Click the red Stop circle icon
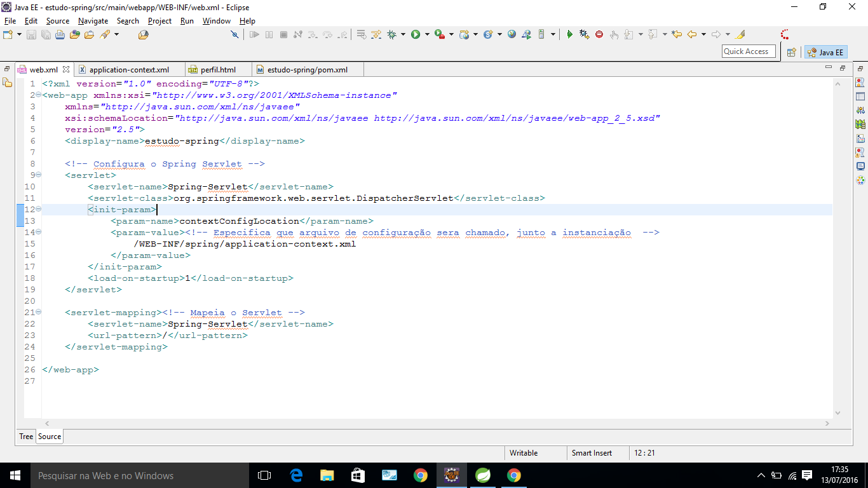Screen dimensions: 868x488 [599, 34]
